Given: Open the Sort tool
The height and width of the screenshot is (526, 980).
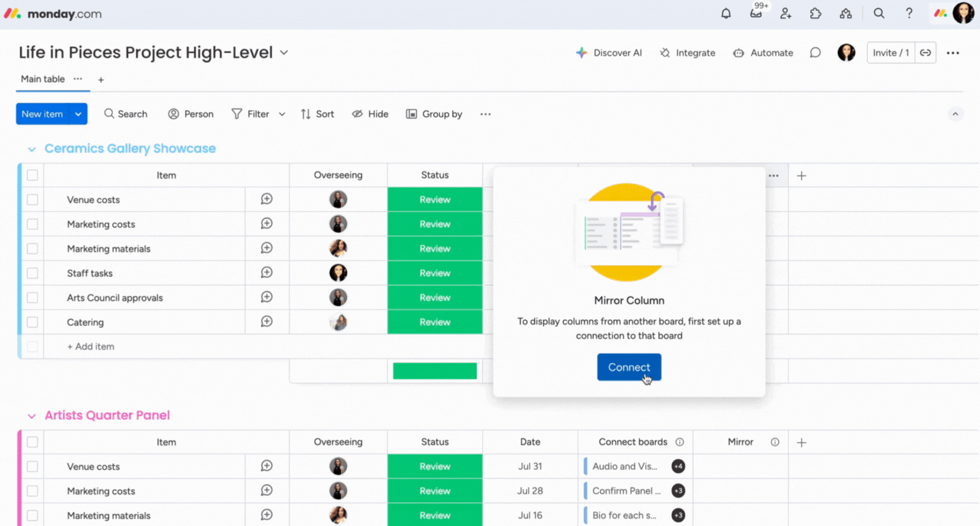Looking at the screenshot, I should [x=317, y=114].
